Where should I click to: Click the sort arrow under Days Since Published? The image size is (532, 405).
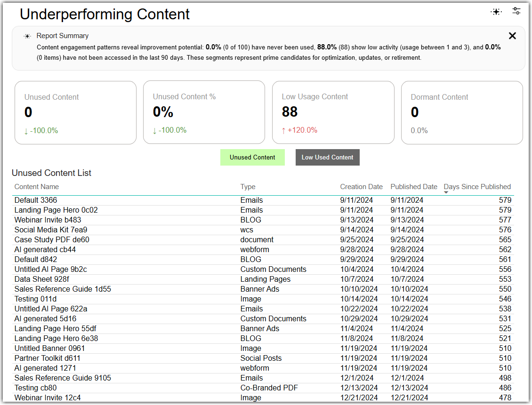[x=446, y=192]
